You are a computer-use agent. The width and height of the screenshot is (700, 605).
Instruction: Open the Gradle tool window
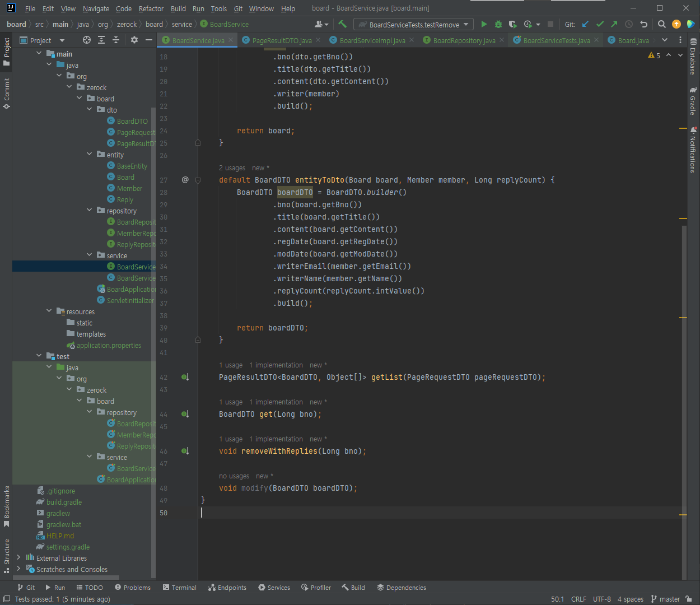(693, 101)
